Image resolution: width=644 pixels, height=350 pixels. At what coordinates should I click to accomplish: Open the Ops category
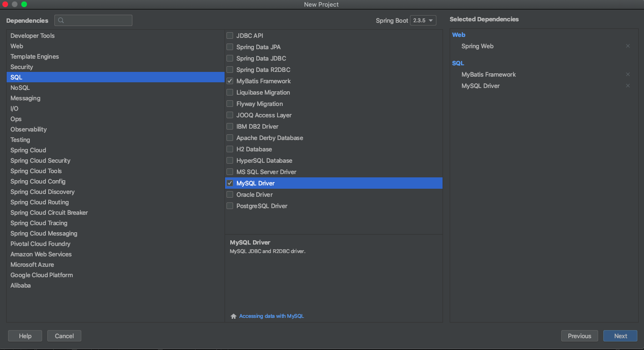point(115,119)
